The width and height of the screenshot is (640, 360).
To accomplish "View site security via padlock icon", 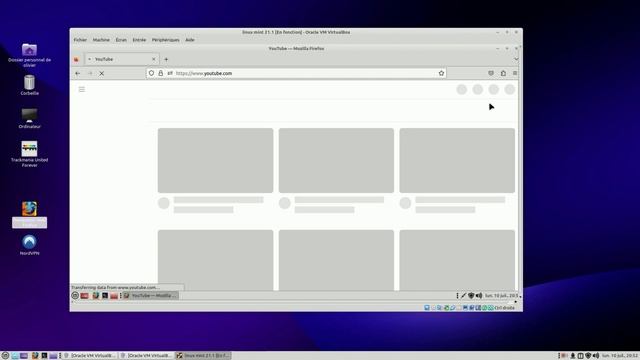I will (160, 73).
